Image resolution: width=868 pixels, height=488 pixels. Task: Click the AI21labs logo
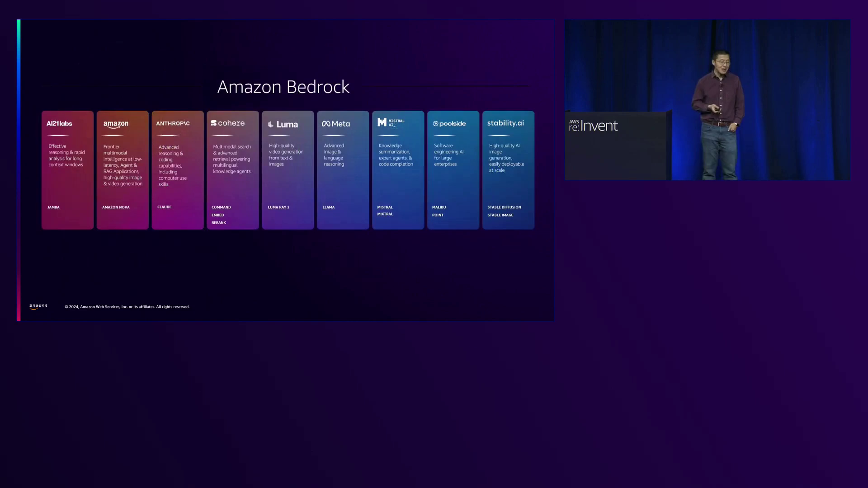point(59,123)
